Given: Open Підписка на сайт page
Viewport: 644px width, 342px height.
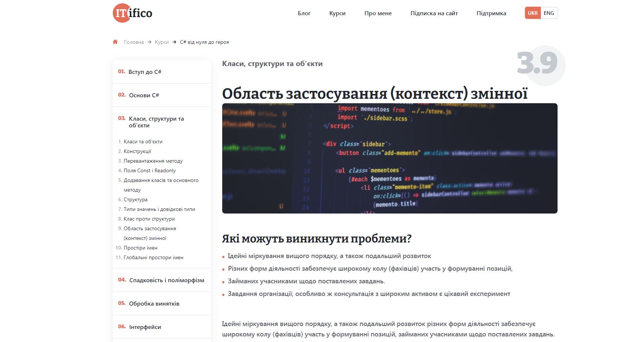Looking at the screenshot, I should (x=434, y=13).
